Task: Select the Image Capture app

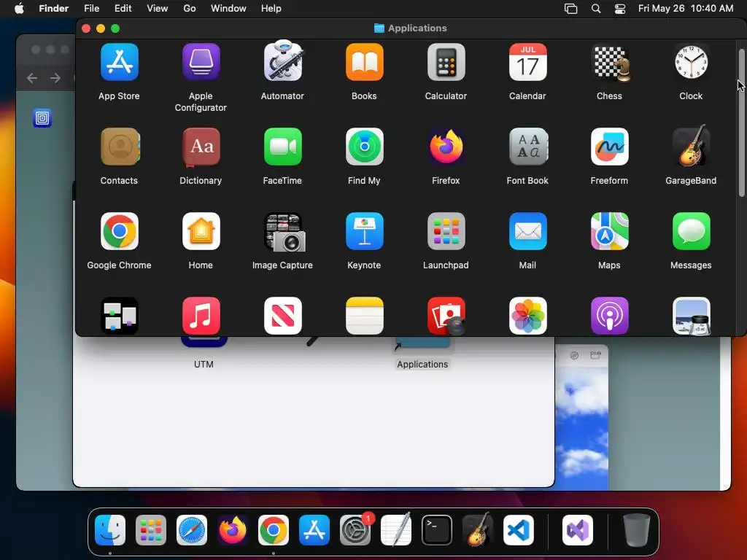Action: [x=285, y=232]
